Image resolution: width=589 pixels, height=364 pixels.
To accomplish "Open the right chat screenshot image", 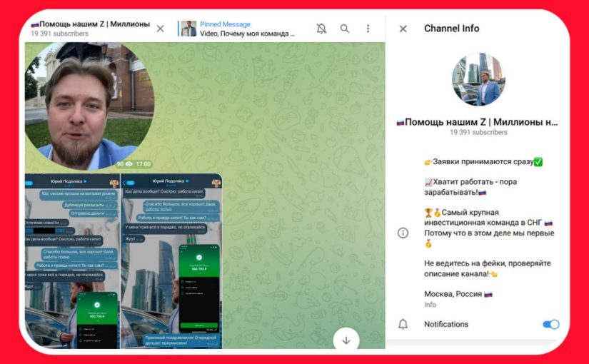I will [x=171, y=261].
